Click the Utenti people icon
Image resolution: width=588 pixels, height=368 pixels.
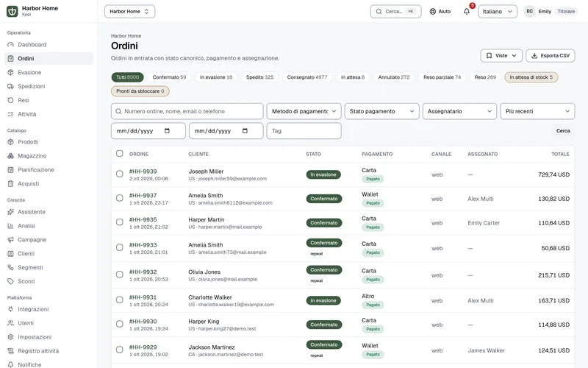pyautogui.click(x=10, y=323)
